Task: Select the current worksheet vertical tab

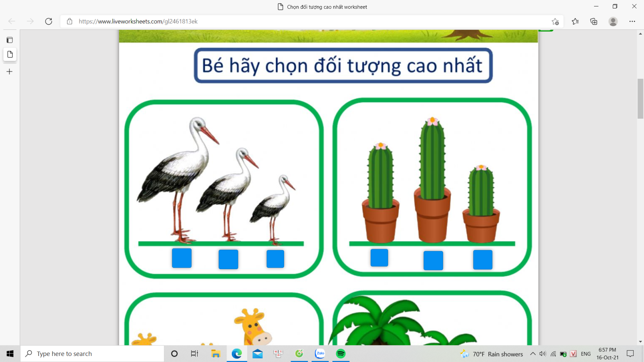Action: point(10,54)
